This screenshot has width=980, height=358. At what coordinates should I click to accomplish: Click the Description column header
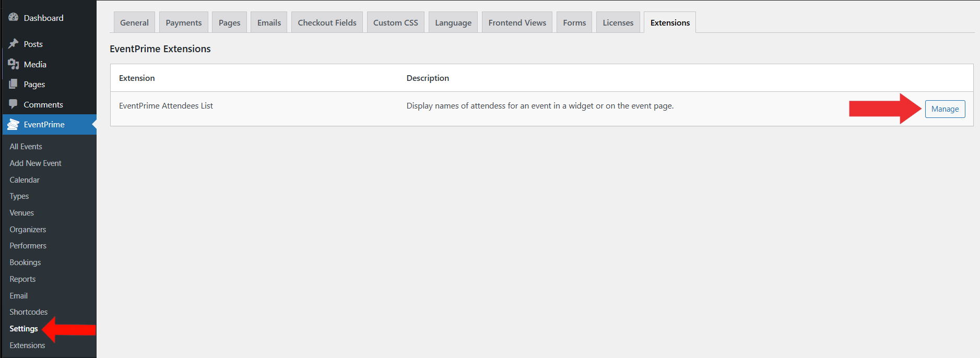pyautogui.click(x=428, y=78)
